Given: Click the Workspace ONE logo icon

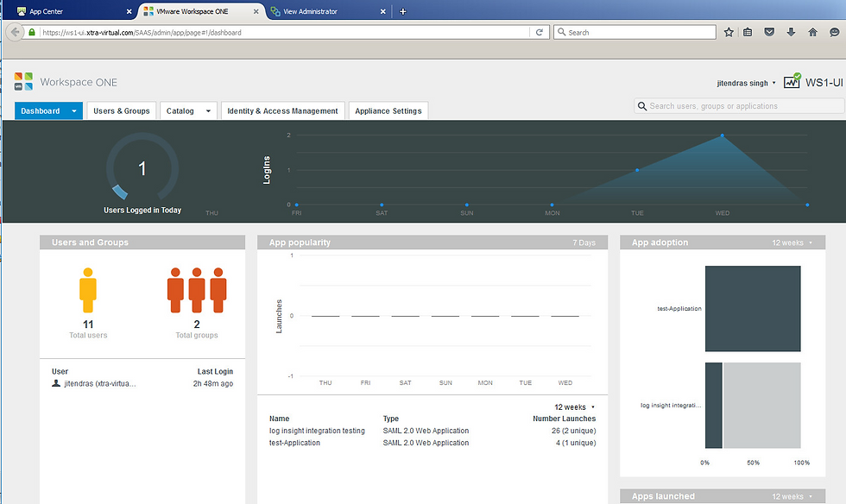Looking at the screenshot, I should 24,81.
